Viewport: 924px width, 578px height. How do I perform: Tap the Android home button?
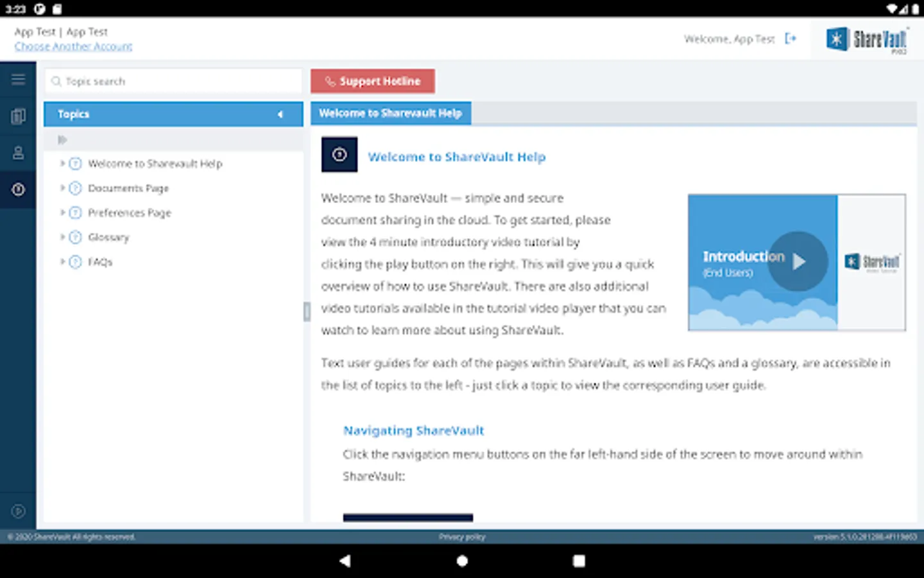tap(462, 561)
